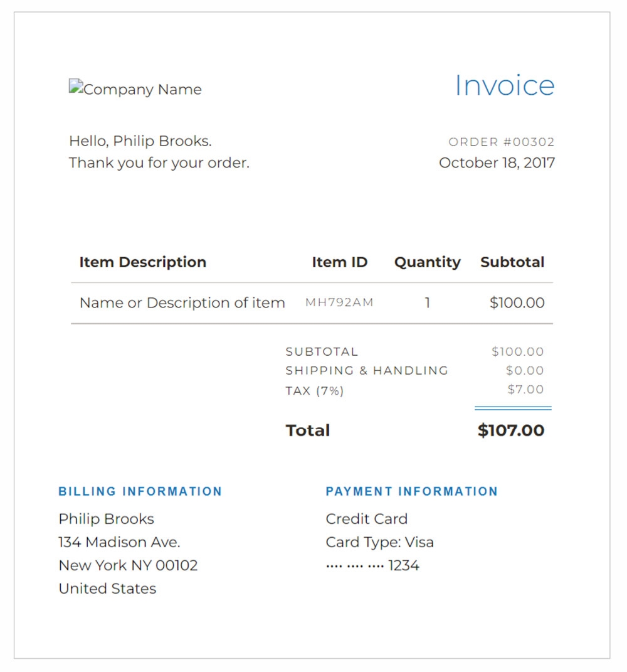Select the Name or Description of item cell
The height and width of the screenshot is (672, 627).
click(182, 303)
